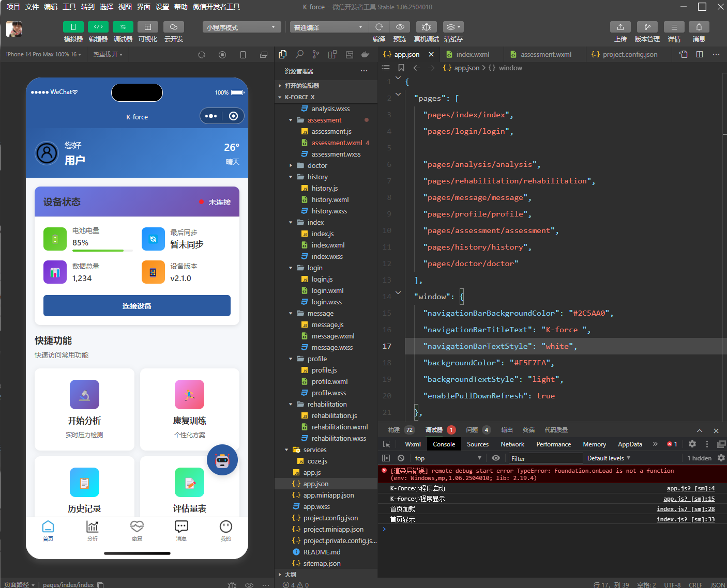Click the navigate back arrow in editor
The width and height of the screenshot is (727, 588).
[x=417, y=68]
